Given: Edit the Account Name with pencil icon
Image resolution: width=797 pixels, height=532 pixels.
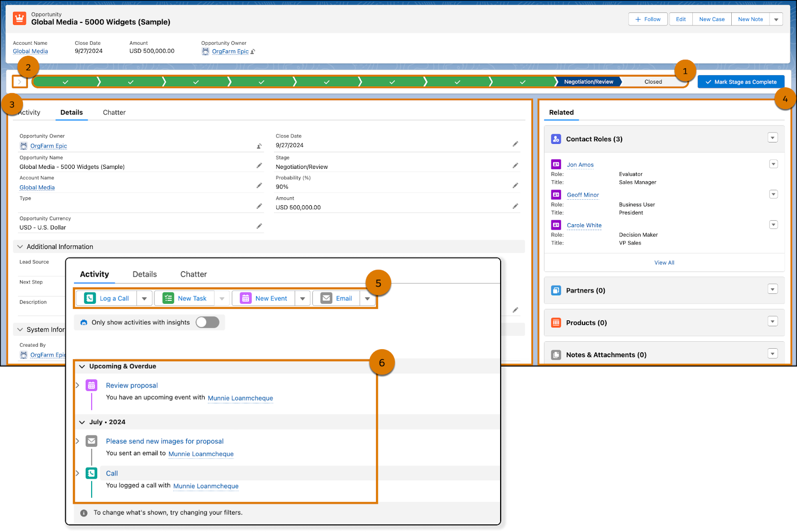Looking at the screenshot, I should pos(259,185).
